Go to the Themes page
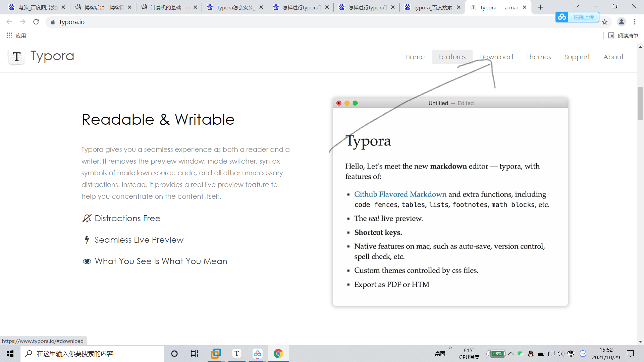 coord(538,57)
